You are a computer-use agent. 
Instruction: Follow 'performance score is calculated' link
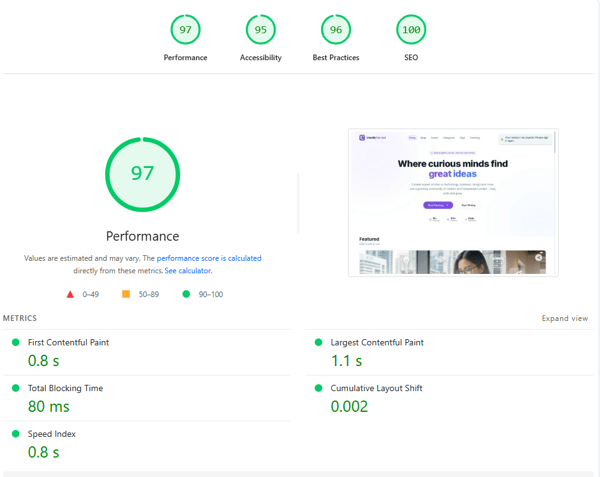(x=209, y=258)
